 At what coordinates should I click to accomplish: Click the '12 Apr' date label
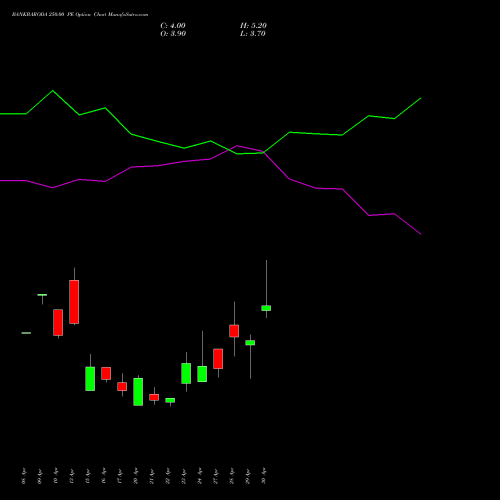[71, 476]
